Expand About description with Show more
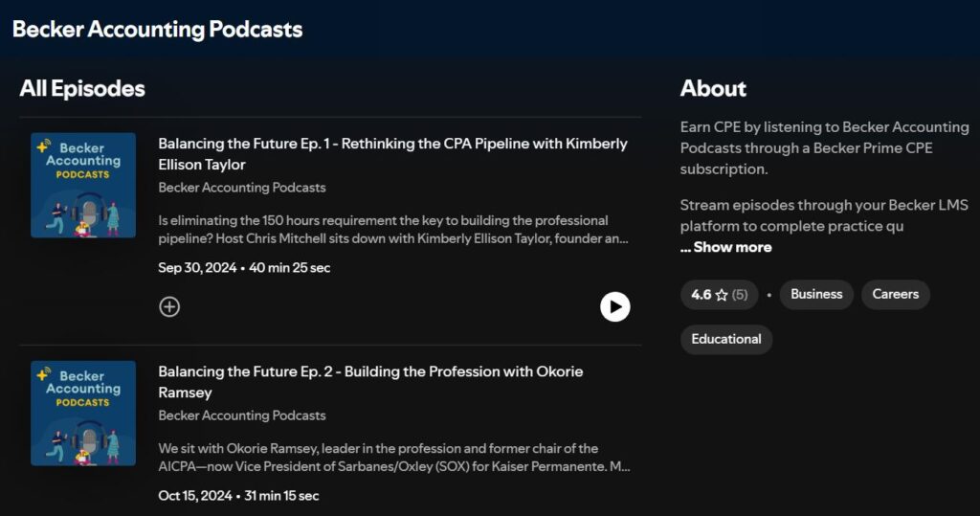Viewport: 980px width, 516px height. click(725, 247)
